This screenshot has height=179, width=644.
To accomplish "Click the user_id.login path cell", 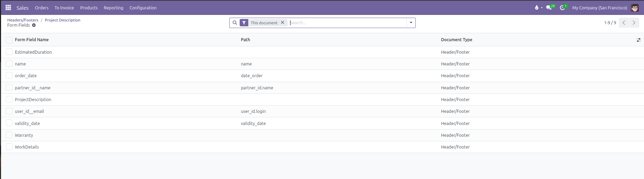I will pos(253,111).
